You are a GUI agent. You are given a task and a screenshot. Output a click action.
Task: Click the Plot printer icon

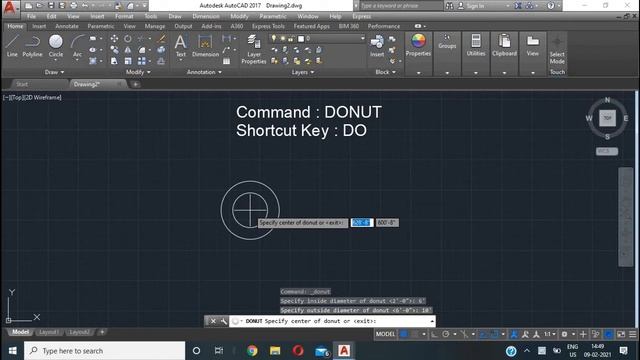coord(73,6)
